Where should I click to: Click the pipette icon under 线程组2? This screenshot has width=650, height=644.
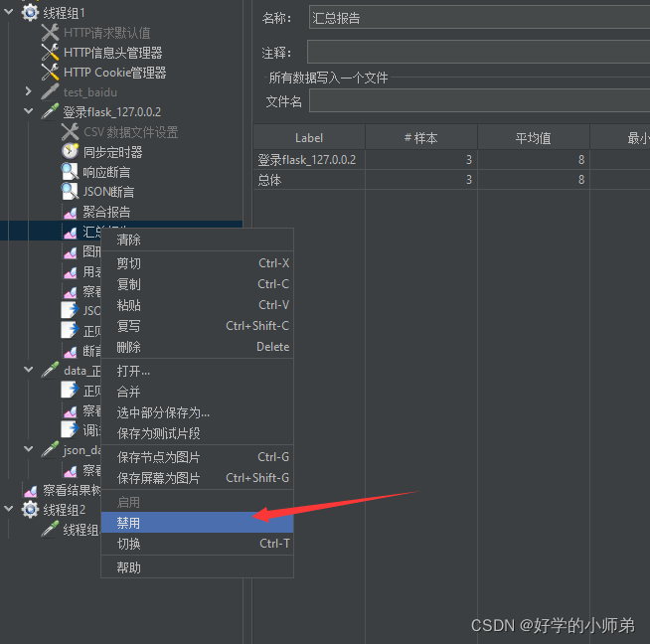[50, 529]
